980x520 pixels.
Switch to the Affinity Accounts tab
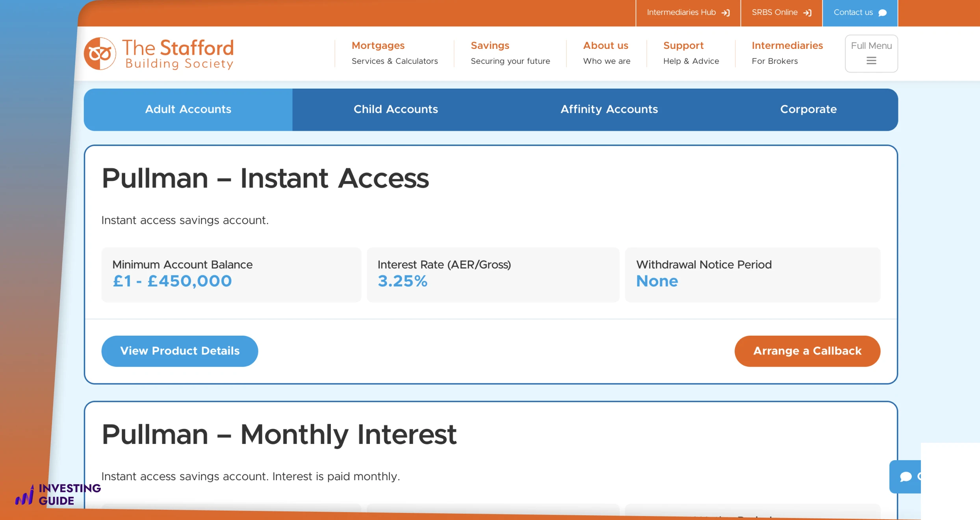tap(609, 109)
